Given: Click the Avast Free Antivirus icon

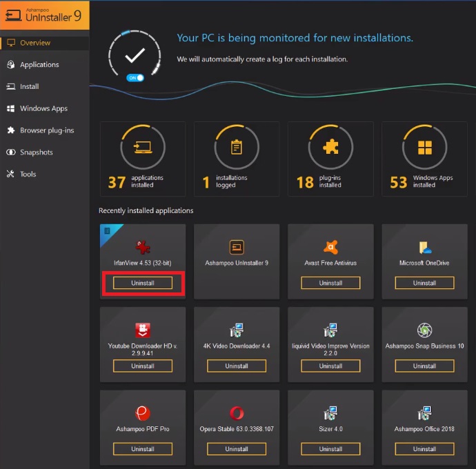Looking at the screenshot, I should [330, 248].
